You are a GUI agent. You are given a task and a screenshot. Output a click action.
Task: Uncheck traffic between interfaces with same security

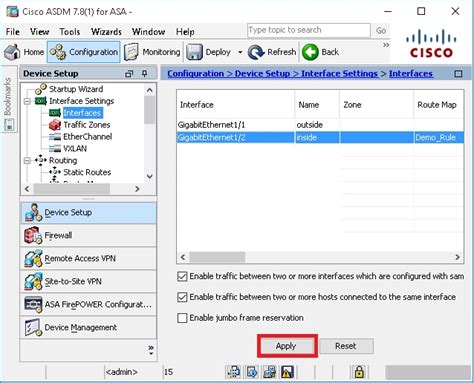(182, 276)
